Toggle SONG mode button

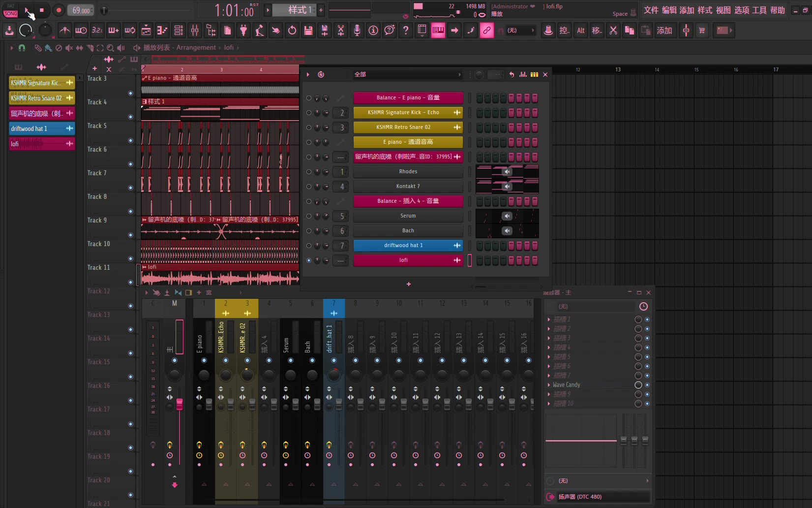[x=11, y=13]
